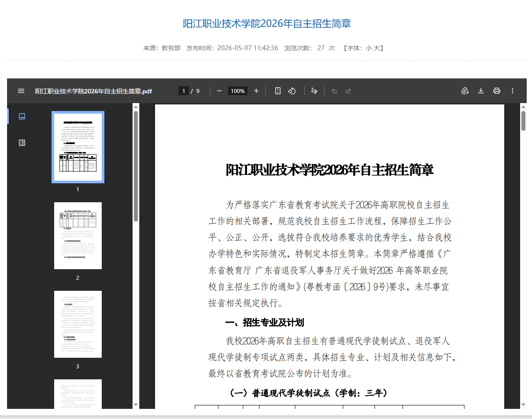The image size is (532, 419).
Task: Click the page number input field
Action: tap(184, 91)
